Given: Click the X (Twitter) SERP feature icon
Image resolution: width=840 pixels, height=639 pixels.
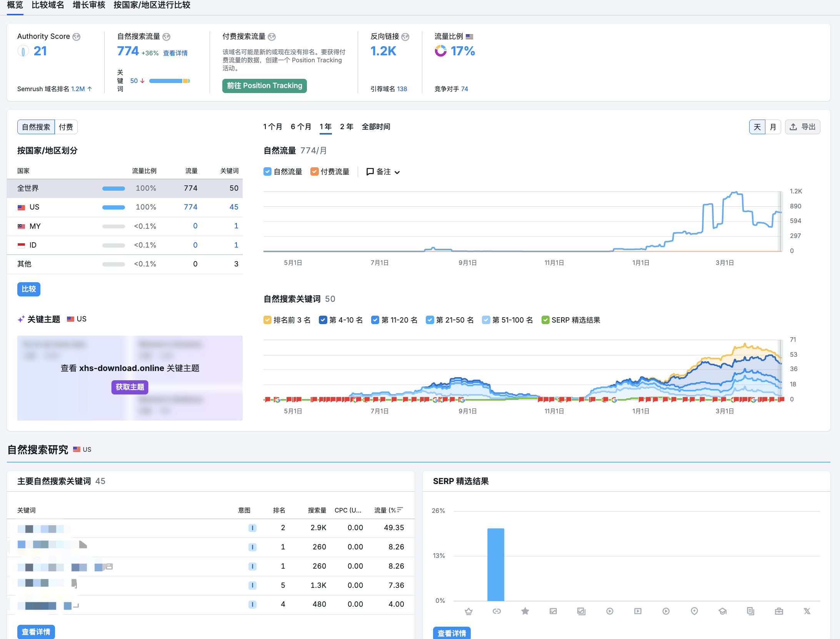Looking at the screenshot, I should [x=807, y=611].
